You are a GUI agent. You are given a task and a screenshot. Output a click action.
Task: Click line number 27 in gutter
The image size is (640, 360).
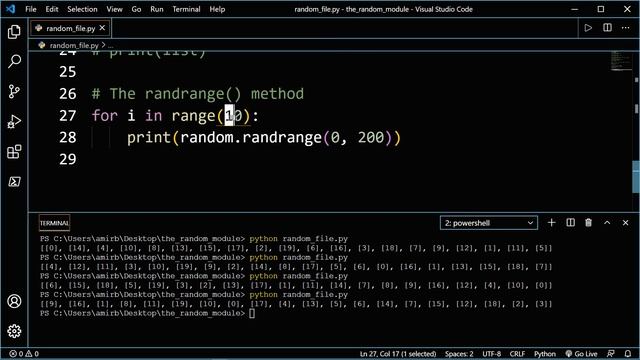pos(68,116)
